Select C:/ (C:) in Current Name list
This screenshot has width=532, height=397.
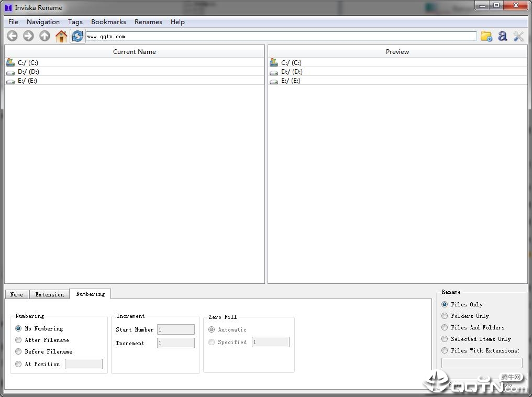pyautogui.click(x=135, y=62)
